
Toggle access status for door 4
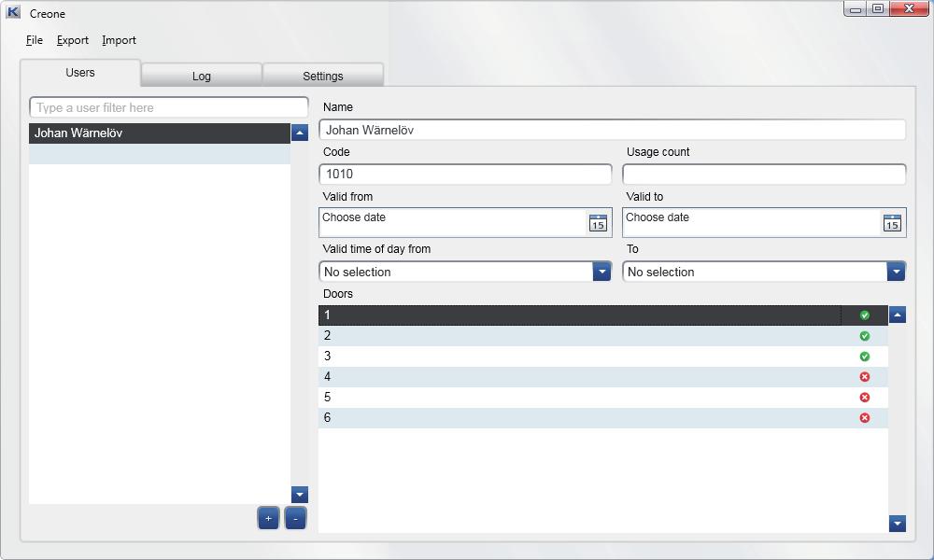[864, 377]
